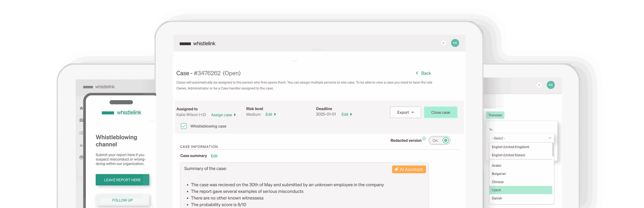The height and width of the screenshot is (208, 644).
Task: Click whistlelink logo in case window header
Action: coord(197,43)
